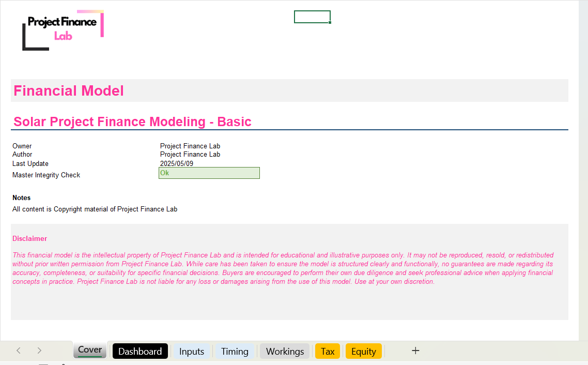Open the Workings worksheet
This screenshot has height=365, width=588.
coord(284,351)
